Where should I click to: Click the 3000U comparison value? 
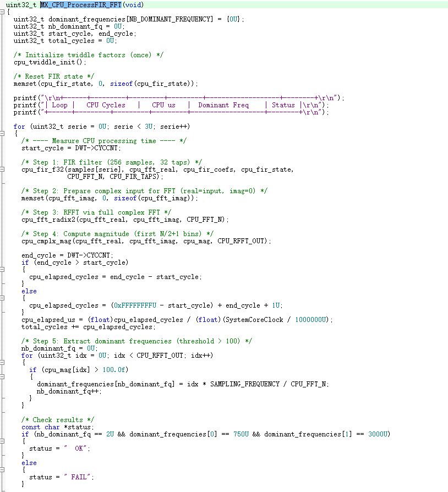coord(378,434)
